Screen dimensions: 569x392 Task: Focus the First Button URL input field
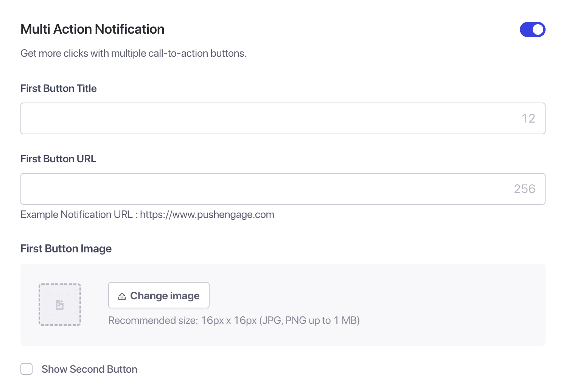265,189
